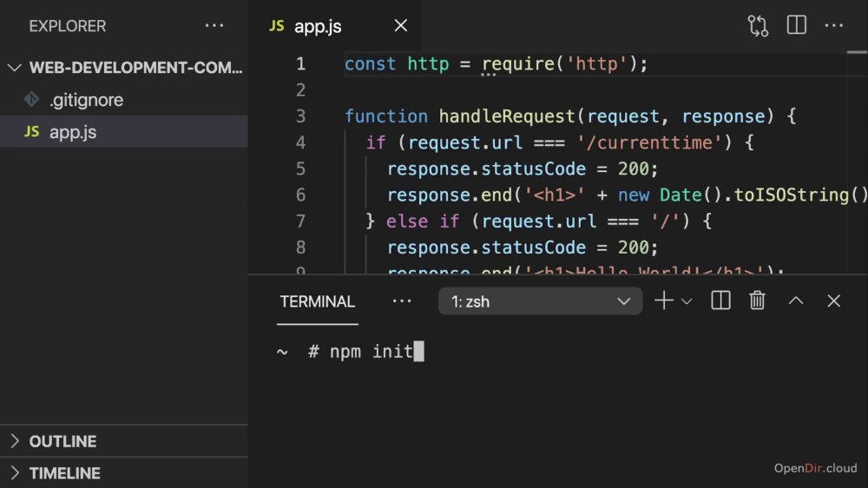
Task: Select app.js in the explorer tree
Action: [123, 132]
